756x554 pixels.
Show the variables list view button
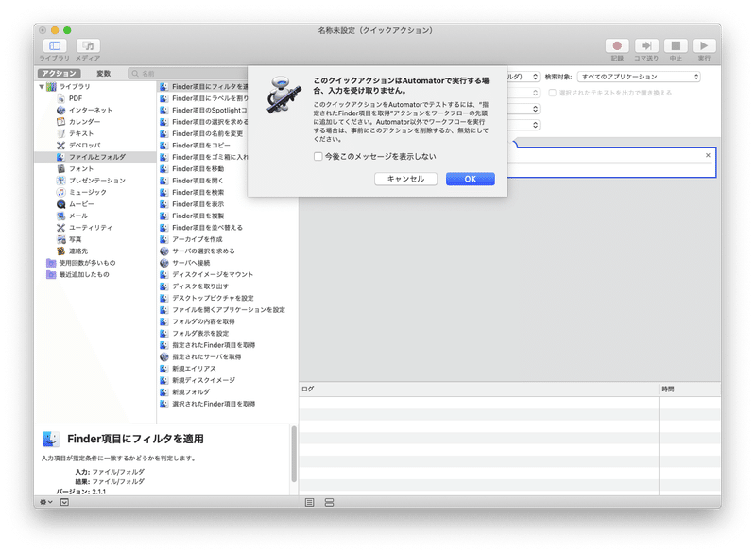(x=329, y=502)
